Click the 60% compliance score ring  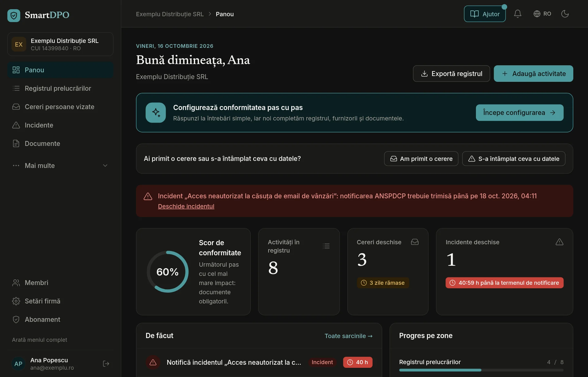(168, 272)
